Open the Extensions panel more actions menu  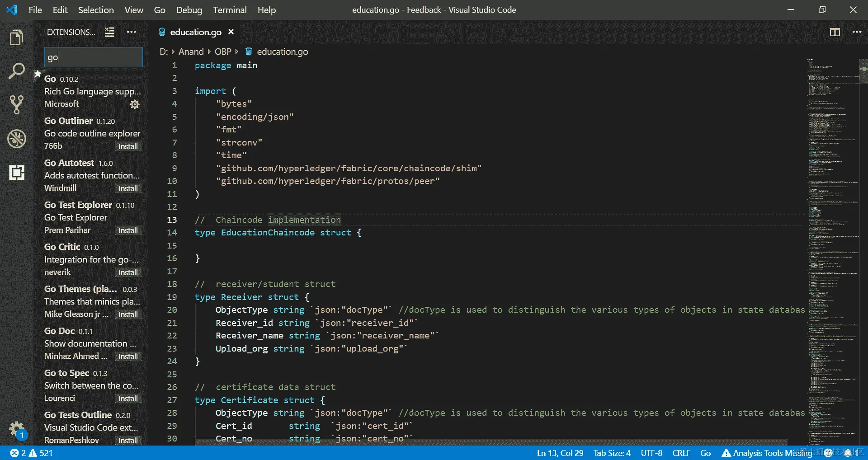(132, 32)
